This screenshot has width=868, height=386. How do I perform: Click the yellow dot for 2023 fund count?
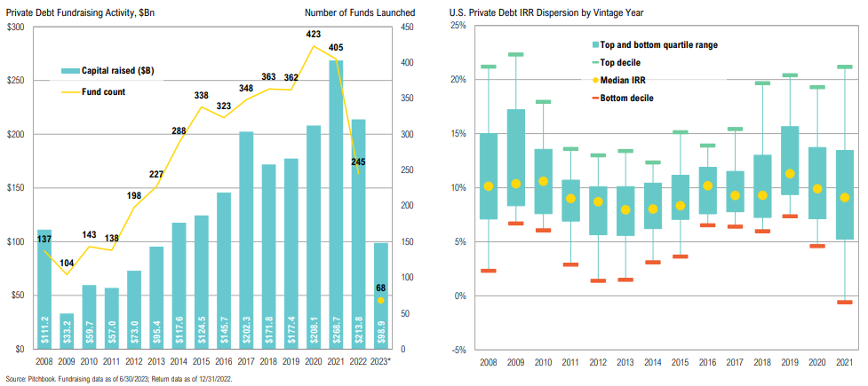[x=381, y=301]
